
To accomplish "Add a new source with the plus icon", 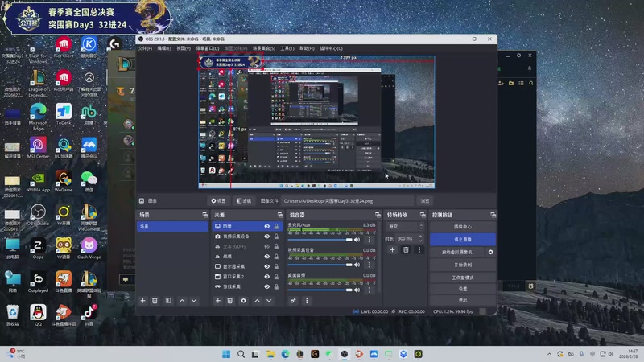I will pyautogui.click(x=217, y=301).
